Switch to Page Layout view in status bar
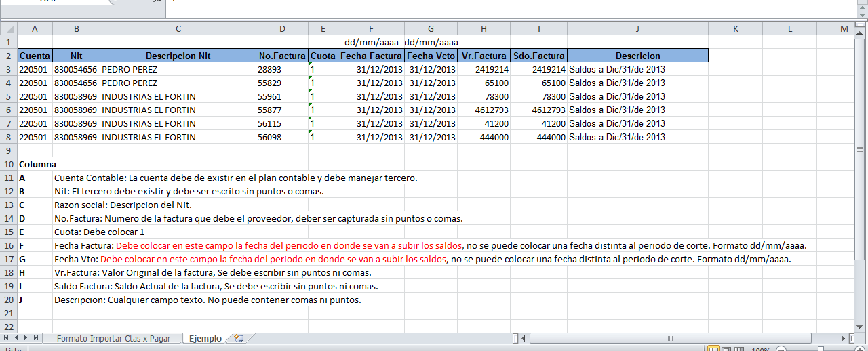This screenshot has height=351, width=868. [728, 349]
